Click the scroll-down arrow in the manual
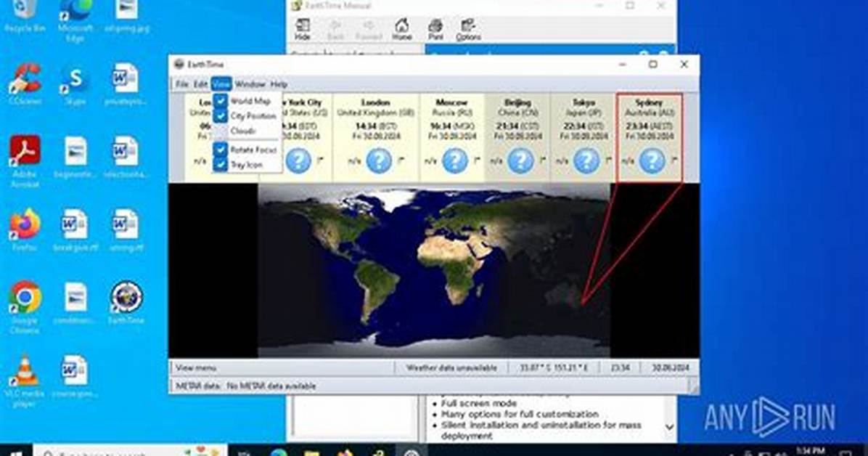868x456 pixels. pos(669,427)
